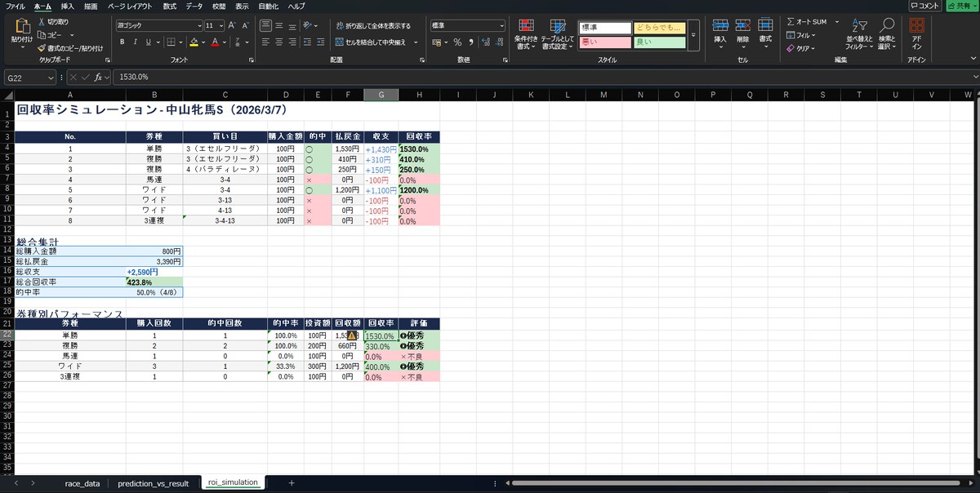
Task: Click the format painter brush icon
Action: (x=42, y=48)
